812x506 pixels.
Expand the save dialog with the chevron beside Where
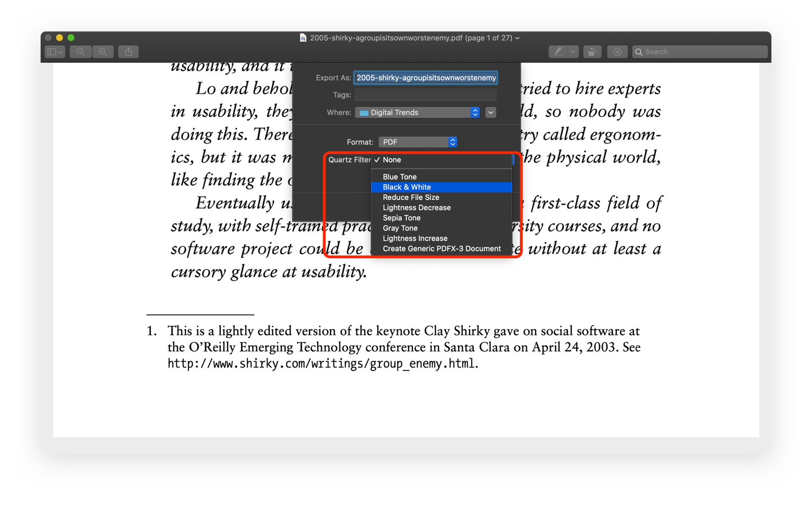coord(490,112)
